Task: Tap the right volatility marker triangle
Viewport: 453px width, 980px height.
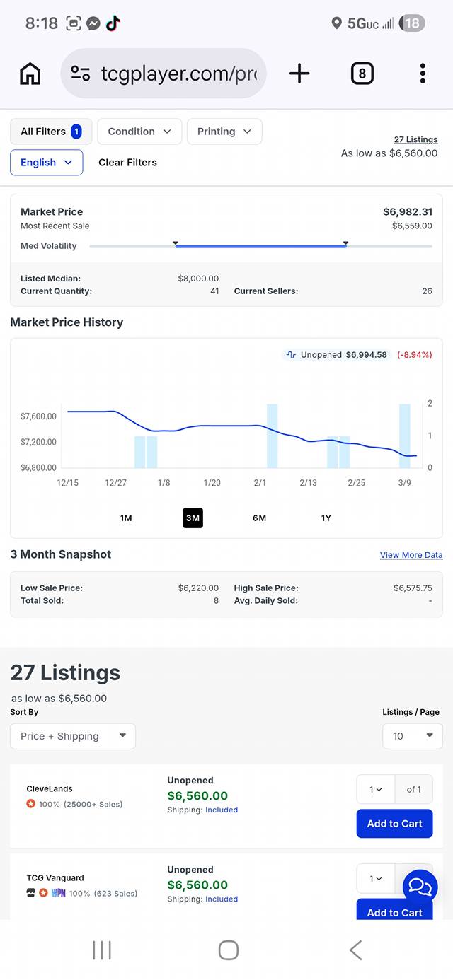Action: (x=345, y=243)
